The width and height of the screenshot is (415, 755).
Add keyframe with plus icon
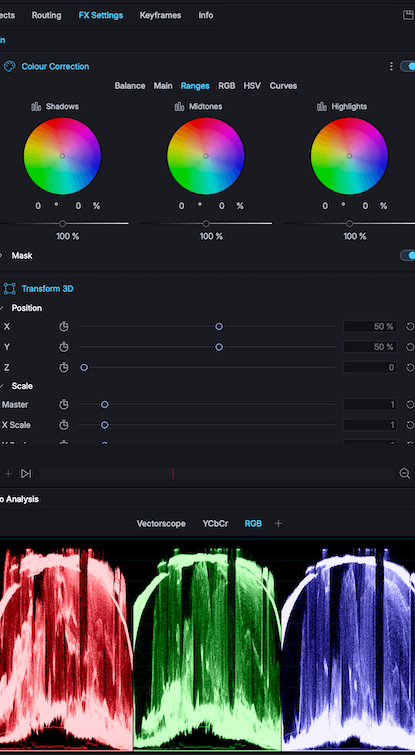tap(8, 474)
